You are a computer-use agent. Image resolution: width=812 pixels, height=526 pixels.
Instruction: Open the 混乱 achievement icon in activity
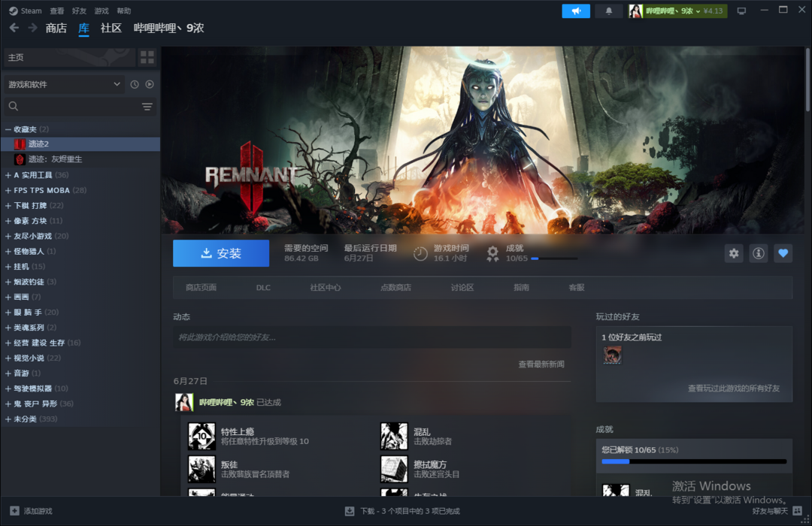394,436
